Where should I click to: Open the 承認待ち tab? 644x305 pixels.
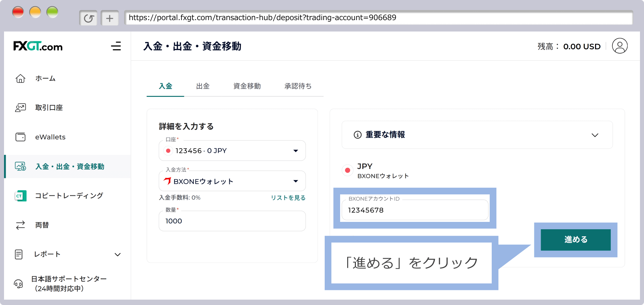(x=298, y=86)
